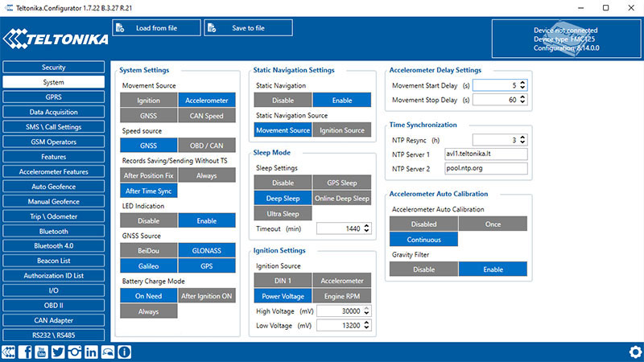
Task: Disable LED Indication
Action: click(x=148, y=220)
